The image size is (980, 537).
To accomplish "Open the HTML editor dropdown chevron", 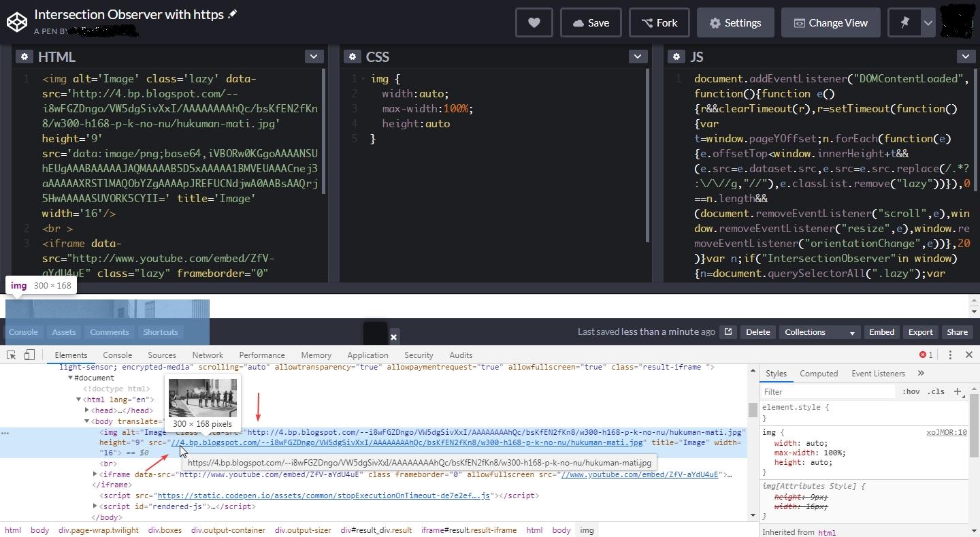I will pos(314,56).
